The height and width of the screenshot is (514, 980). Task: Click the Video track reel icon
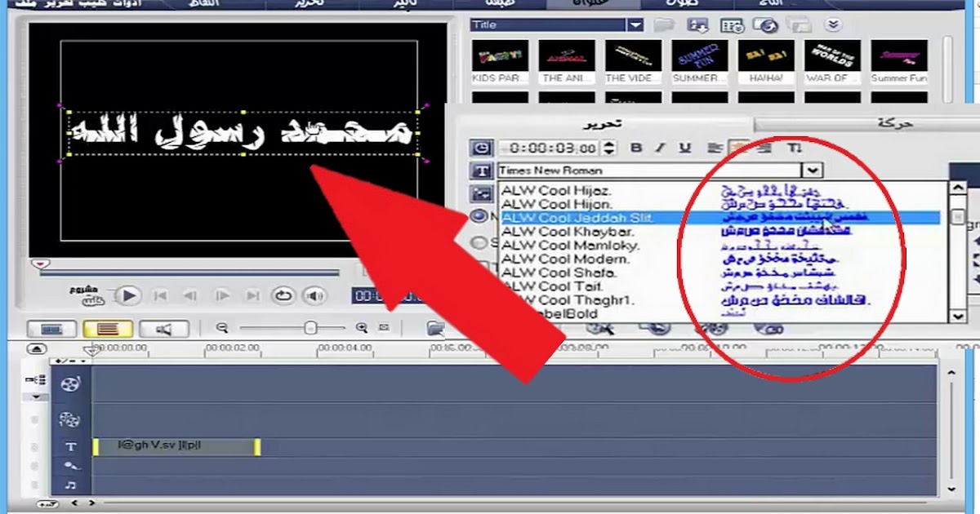click(70, 383)
